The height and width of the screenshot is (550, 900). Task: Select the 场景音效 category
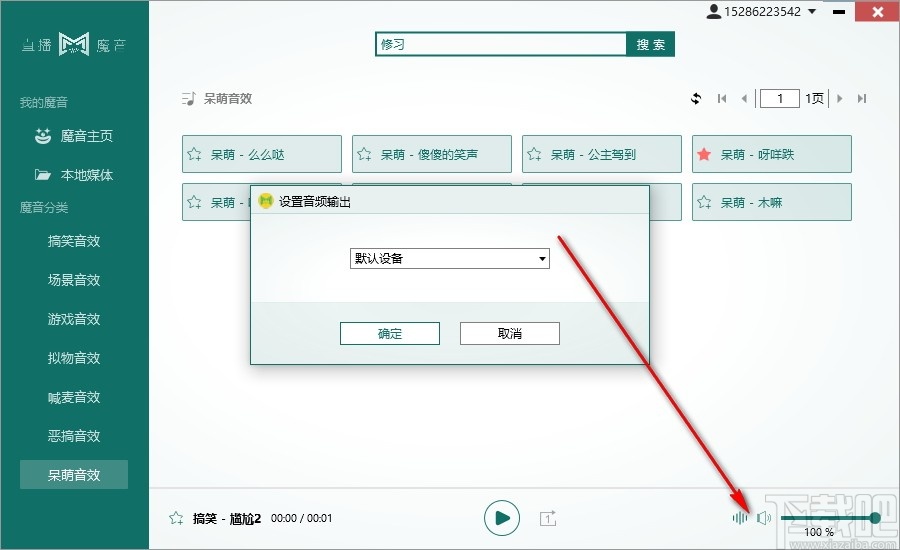[x=74, y=280]
